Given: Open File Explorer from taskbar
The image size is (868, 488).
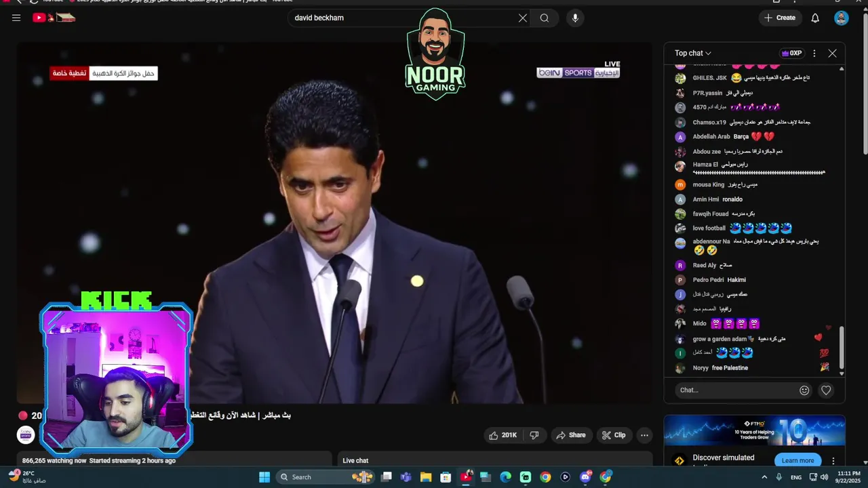Looking at the screenshot, I should pyautogui.click(x=426, y=477).
